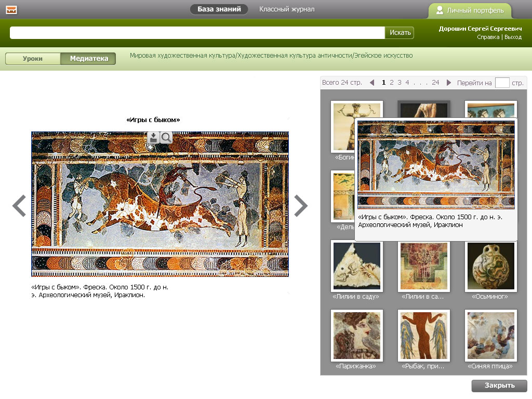The height and width of the screenshot is (399, 532).
Task: Open the magnifier zoom icon on fresco
Action: click(x=166, y=137)
